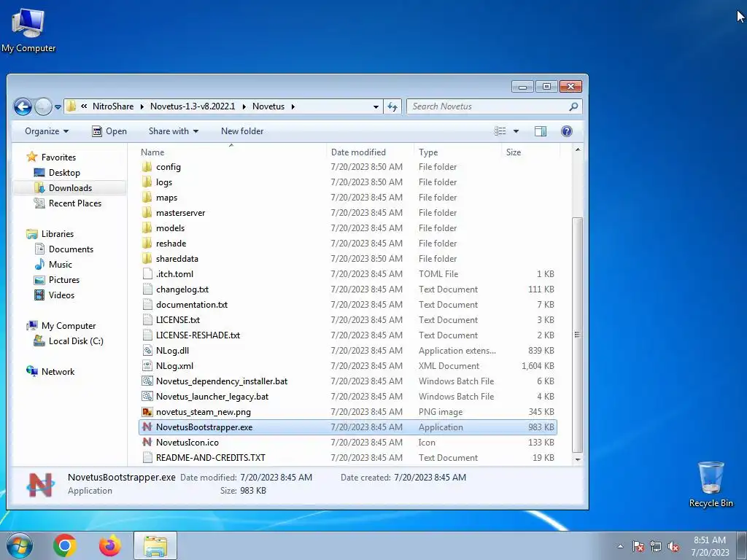Select the .itch.toml file icon
This screenshot has width=747, height=560.
pos(147,274)
